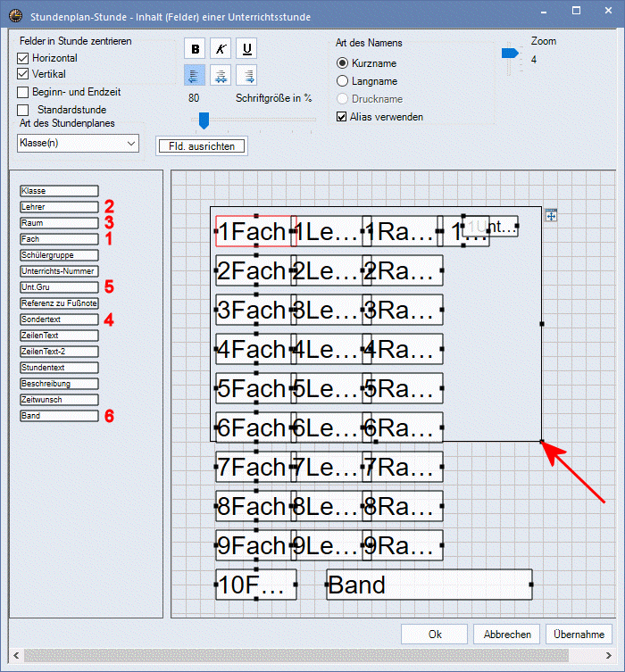Select the Band field on the canvas
The width and height of the screenshot is (625, 672).
click(429, 585)
